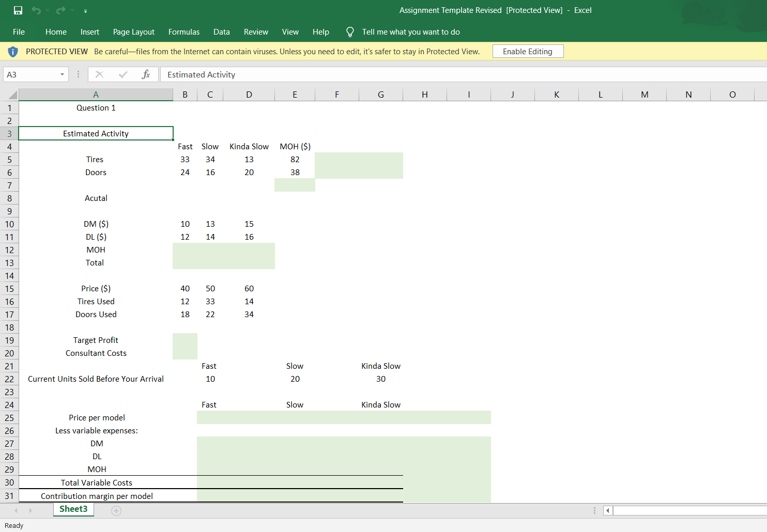Click the Question 1 cell

coord(96,108)
